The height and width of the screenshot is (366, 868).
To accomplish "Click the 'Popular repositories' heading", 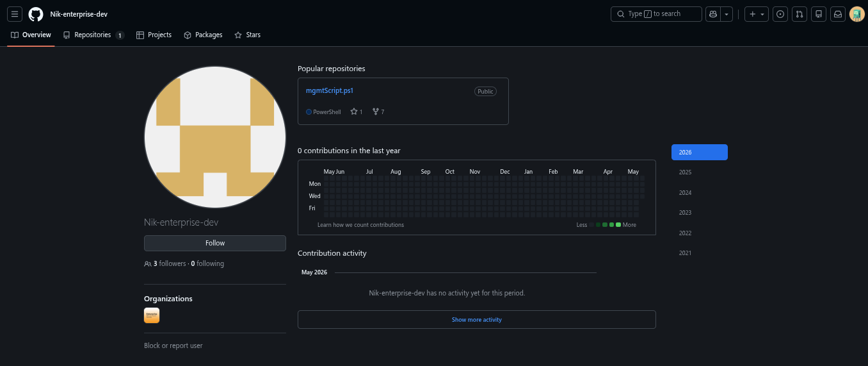I will click(x=332, y=69).
